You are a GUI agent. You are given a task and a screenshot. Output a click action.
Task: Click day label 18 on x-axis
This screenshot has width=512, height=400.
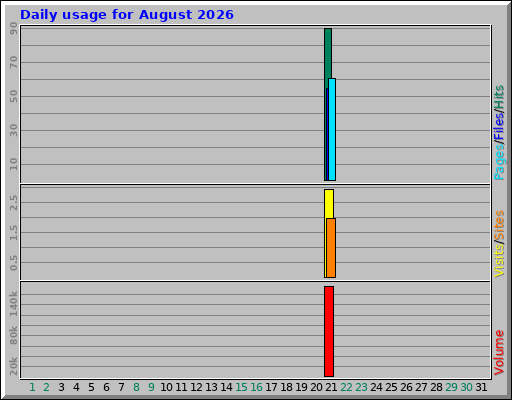coord(286,387)
